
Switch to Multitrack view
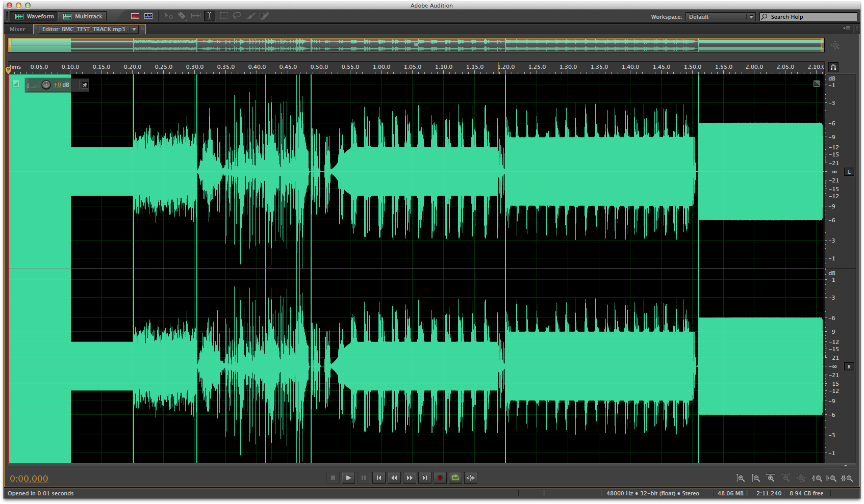coord(82,16)
